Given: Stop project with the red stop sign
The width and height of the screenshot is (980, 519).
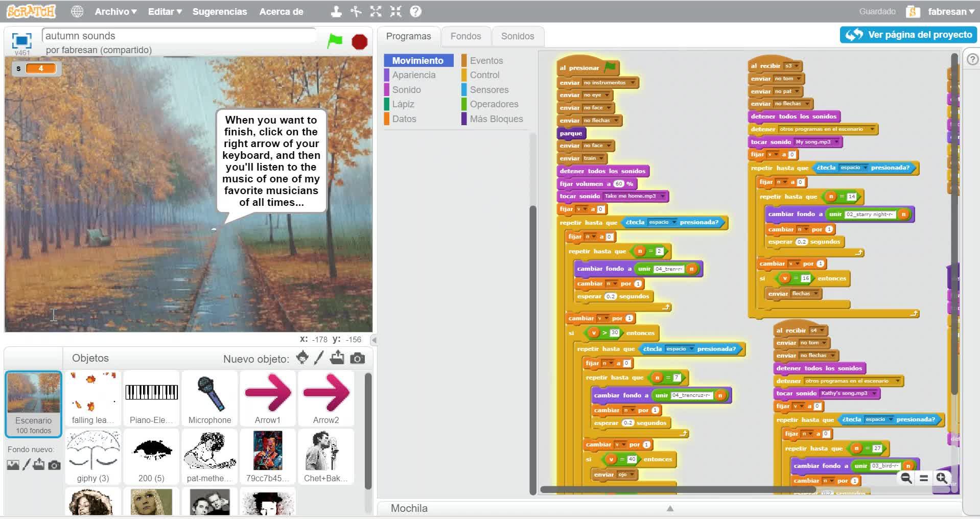Looking at the screenshot, I should click(360, 41).
